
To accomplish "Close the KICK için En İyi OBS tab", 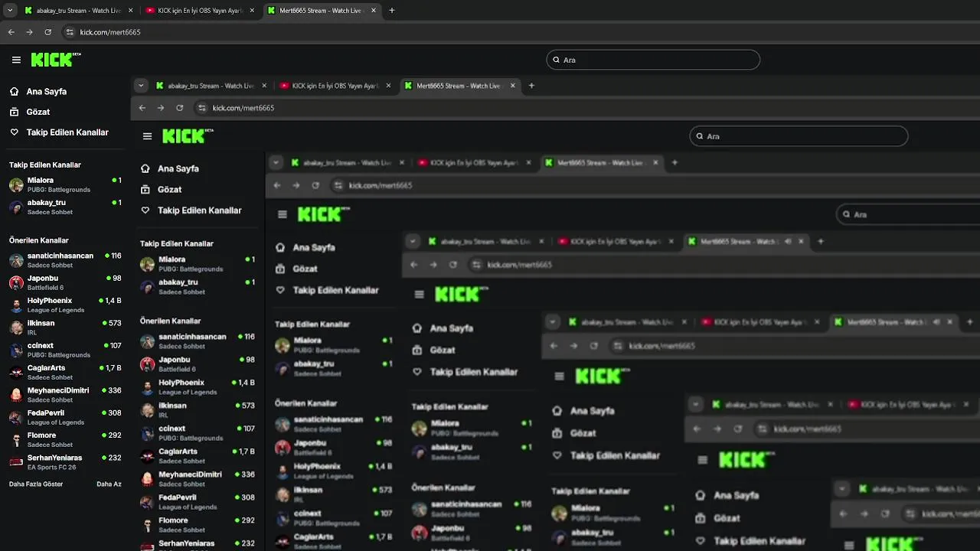I will click(x=252, y=11).
